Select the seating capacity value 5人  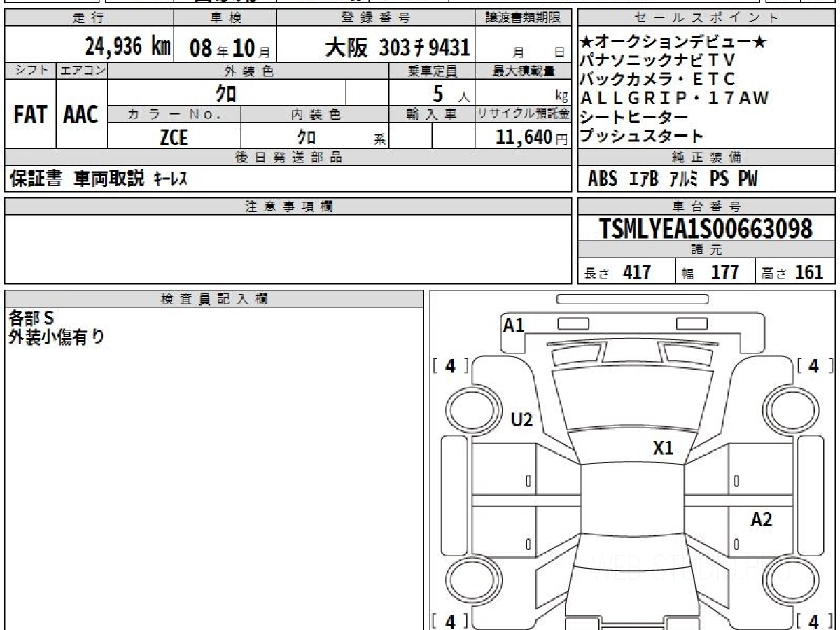[451, 92]
